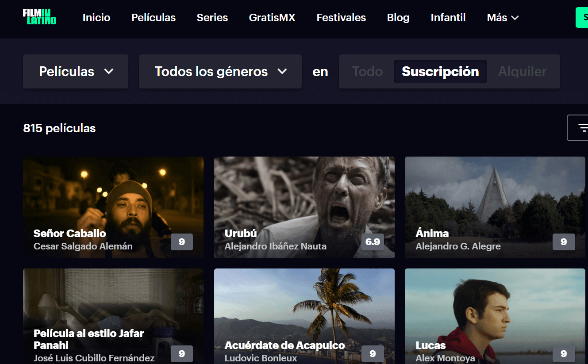Navigate to the Series section

[x=212, y=18]
